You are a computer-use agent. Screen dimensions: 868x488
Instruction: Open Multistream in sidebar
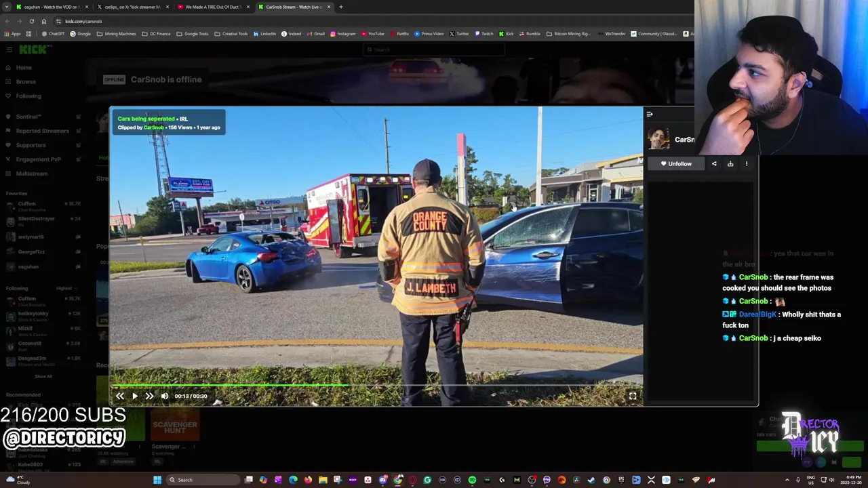click(32, 174)
